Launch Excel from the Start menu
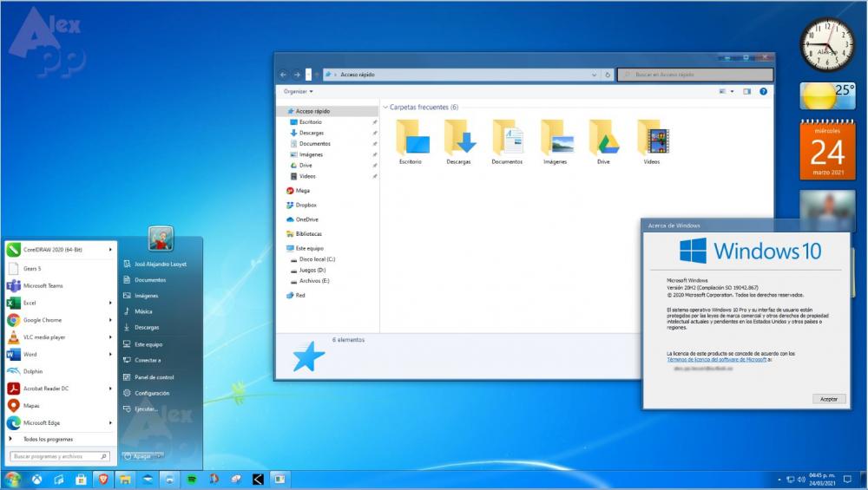The height and width of the screenshot is (490, 868). pos(61,303)
